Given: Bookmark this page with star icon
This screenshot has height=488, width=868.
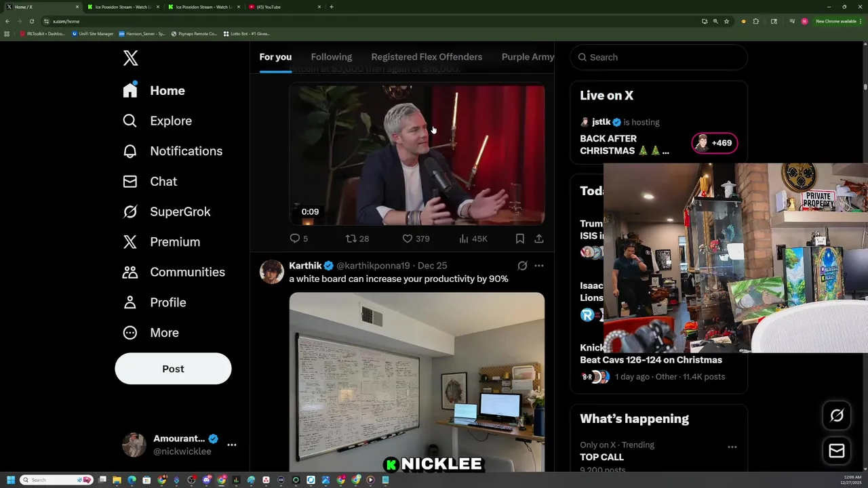Looking at the screenshot, I should (x=726, y=21).
